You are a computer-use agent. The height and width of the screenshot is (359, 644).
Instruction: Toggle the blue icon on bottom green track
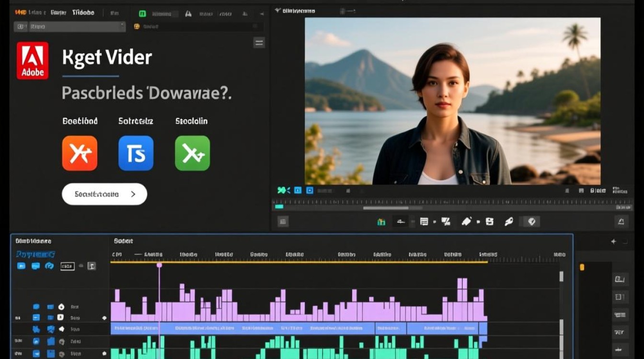(x=36, y=353)
